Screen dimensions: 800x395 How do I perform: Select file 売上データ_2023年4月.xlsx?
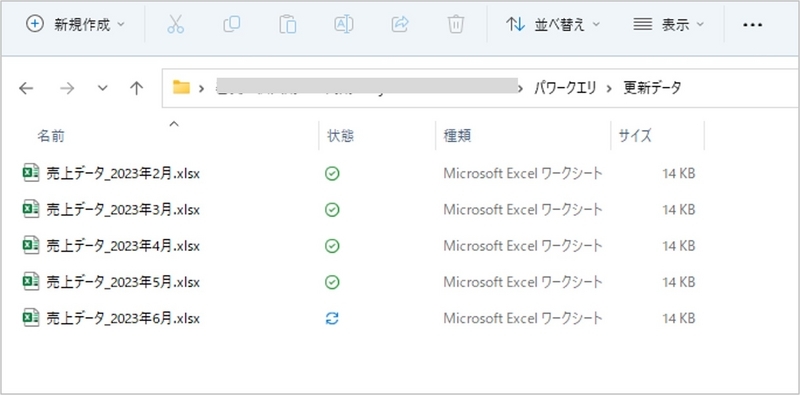(x=123, y=246)
